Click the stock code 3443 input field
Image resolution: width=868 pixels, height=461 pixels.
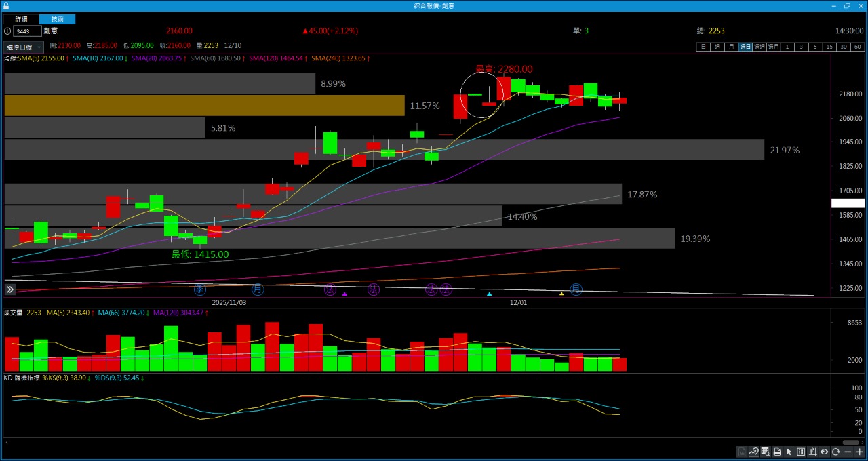click(27, 31)
